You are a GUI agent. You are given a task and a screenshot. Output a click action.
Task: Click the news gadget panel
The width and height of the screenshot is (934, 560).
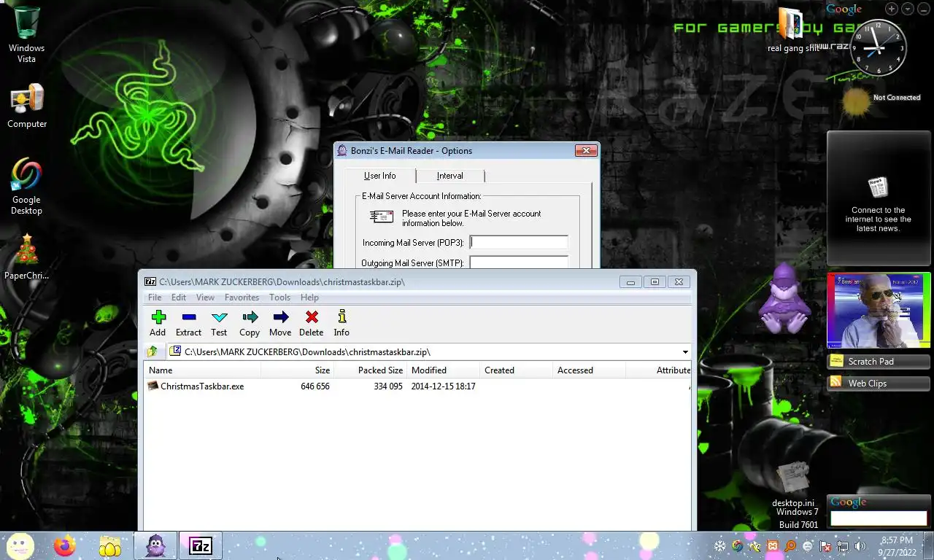(x=879, y=198)
